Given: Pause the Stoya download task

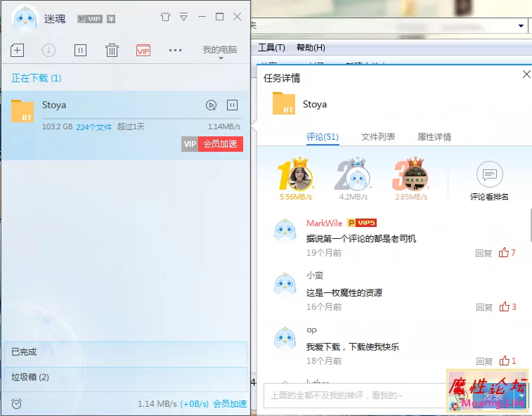Looking at the screenshot, I should click(232, 105).
